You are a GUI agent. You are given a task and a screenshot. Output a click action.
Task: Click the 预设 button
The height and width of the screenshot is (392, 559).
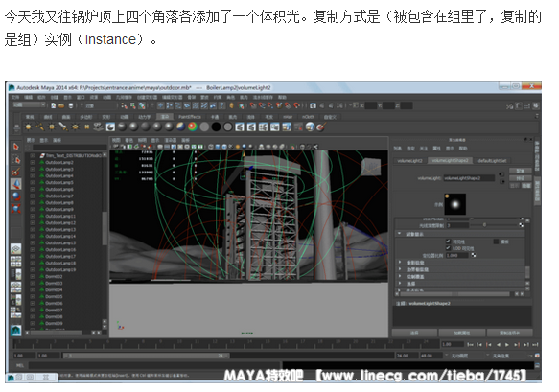520,178
